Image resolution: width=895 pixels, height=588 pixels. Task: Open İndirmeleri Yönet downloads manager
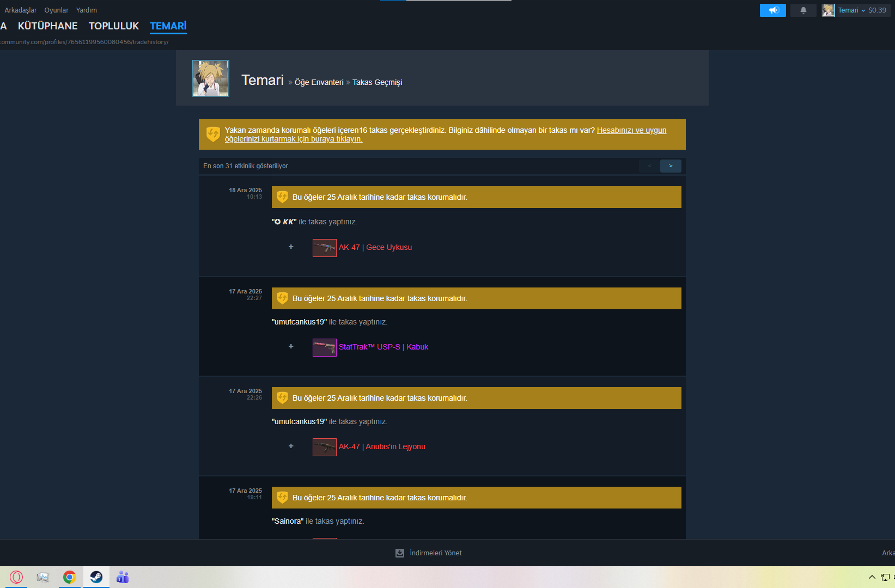[436, 553]
